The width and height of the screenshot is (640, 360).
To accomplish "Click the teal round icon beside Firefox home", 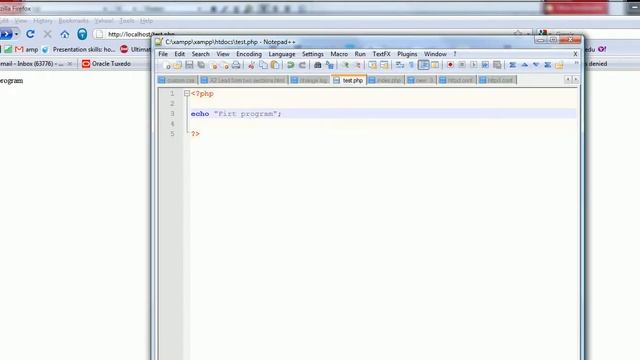I will point(82,34).
